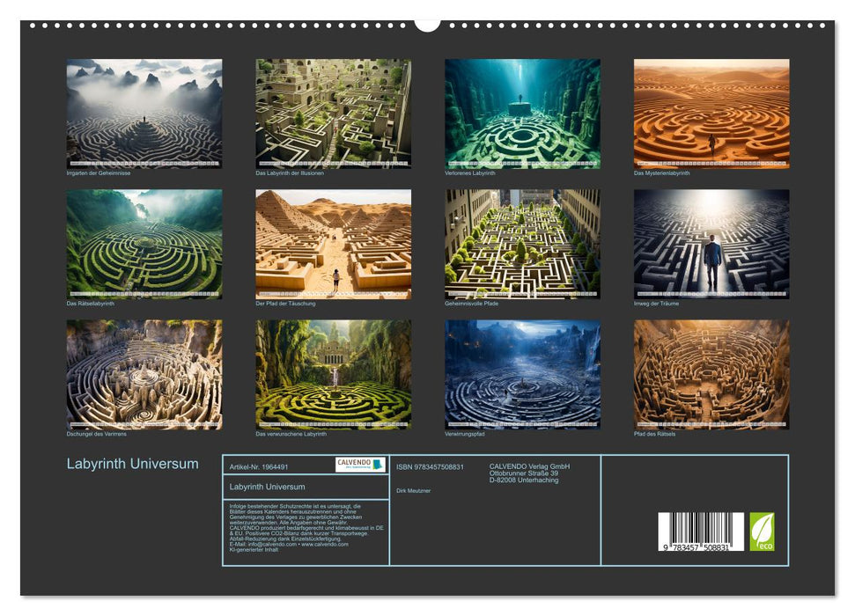The width and height of the screenshot is (855, 616).
Task: Select the ISBN 9783457508831 text
Action: point(430,467)
